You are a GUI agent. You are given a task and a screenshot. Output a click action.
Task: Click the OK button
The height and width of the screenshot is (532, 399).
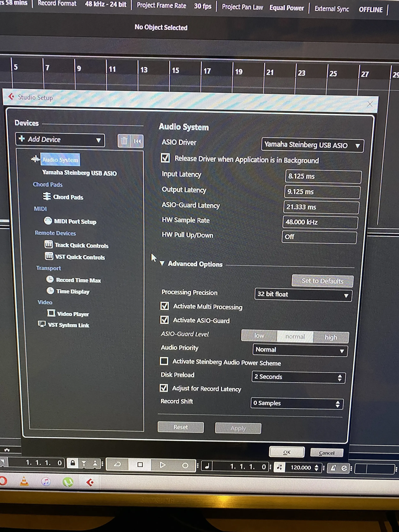pyautogui.click(x=287, y=452)
